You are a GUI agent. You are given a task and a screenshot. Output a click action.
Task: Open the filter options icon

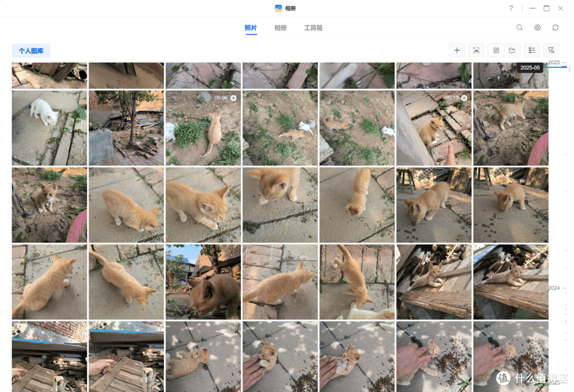click(551, 51)
